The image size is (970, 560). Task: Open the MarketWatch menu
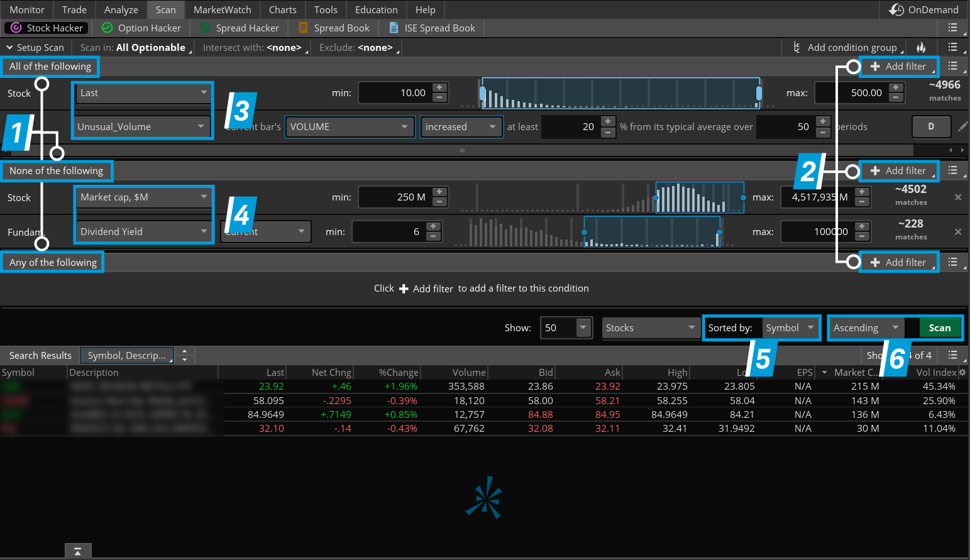click(x=221, y=9)
